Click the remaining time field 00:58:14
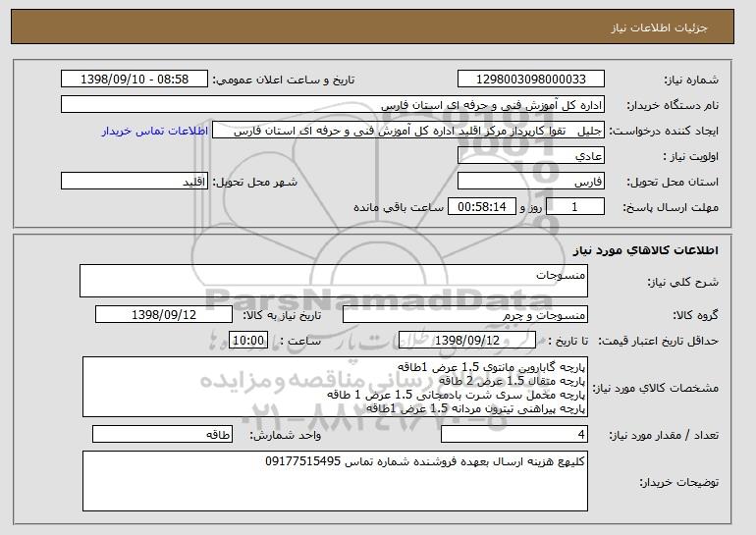This screenshot has width=756, height=535. pyautogui.click(x=482, y=207)
